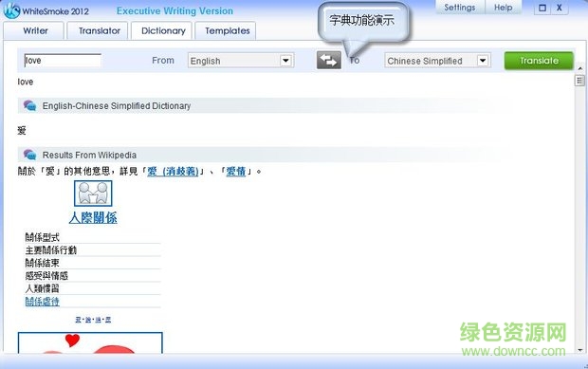Switch to the Writer tab
The width and height of the screenshot is (588, 369).
point(35,30)
